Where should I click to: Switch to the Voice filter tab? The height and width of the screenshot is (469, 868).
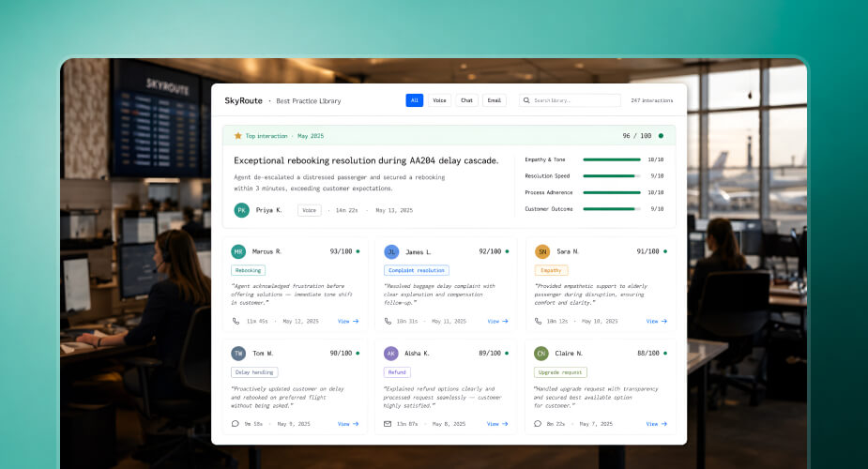tap(439, 100)
